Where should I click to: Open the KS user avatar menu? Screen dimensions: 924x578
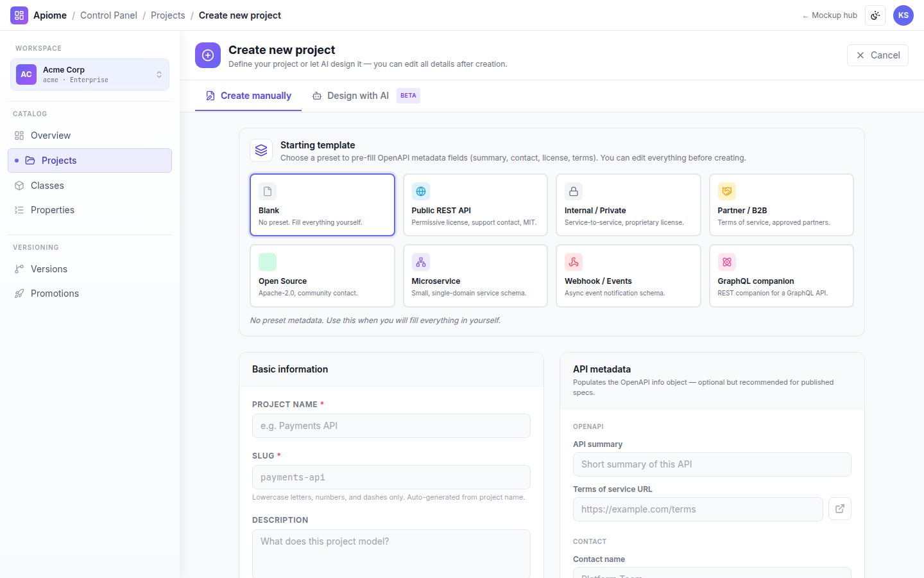[903, 15]
